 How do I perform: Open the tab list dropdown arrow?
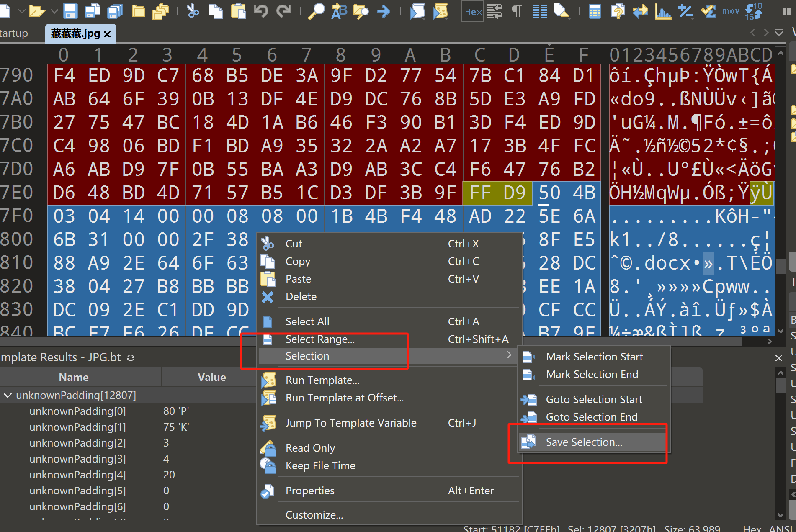pos(779,33)
